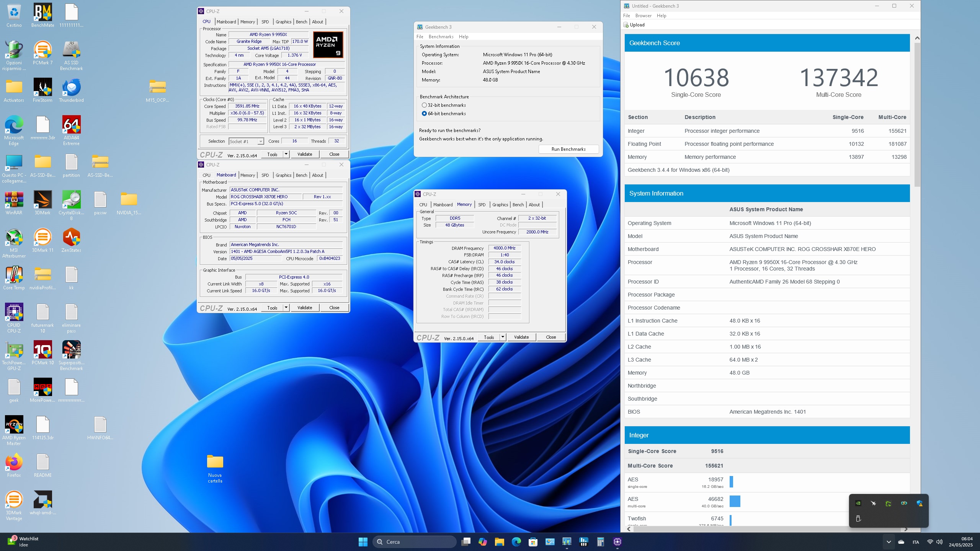This screenshot has height=551, width=980.
Task: Open the MorePowerTool desktop icon
Action: 42,391
